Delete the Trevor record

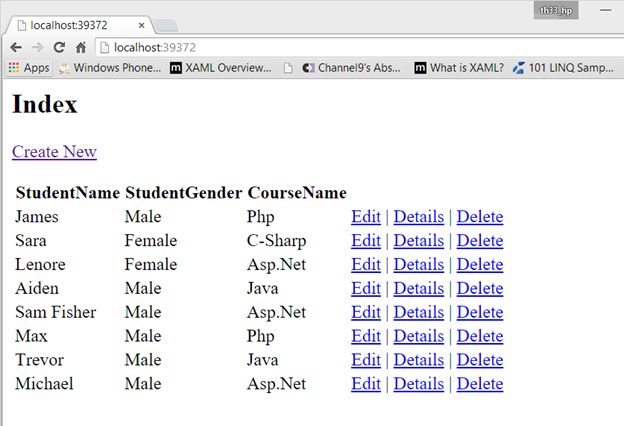pos(480,360)
